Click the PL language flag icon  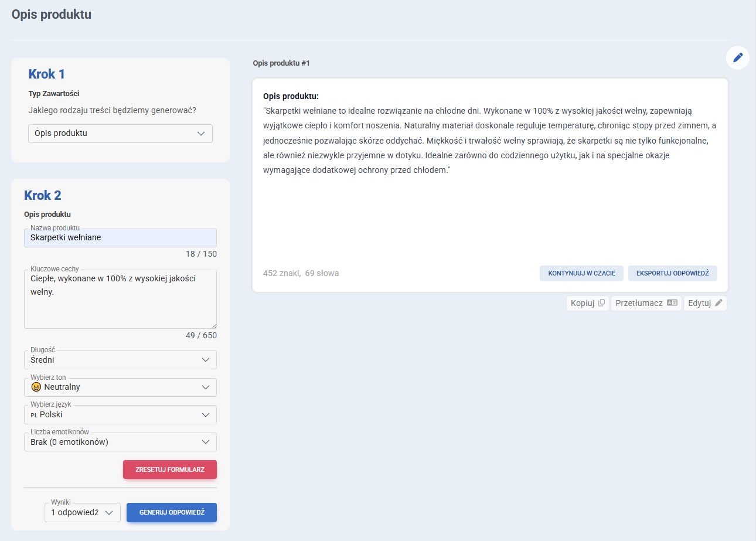33,415
